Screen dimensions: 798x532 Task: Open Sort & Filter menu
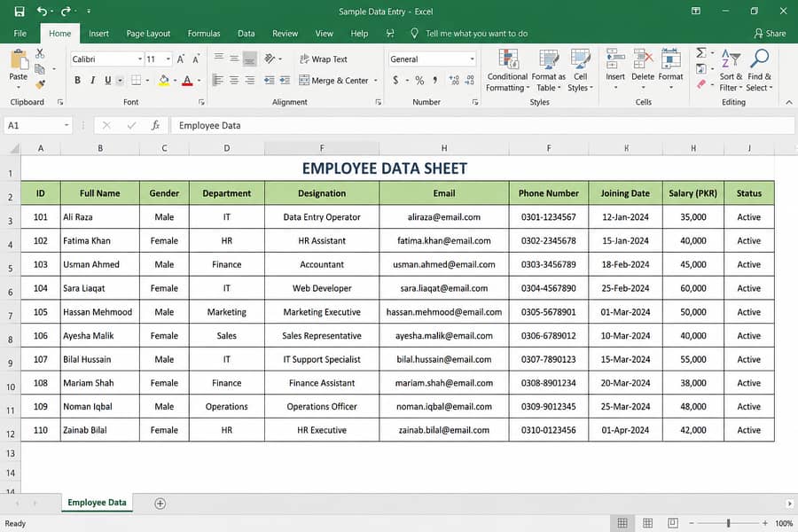(x=731, y=70)
